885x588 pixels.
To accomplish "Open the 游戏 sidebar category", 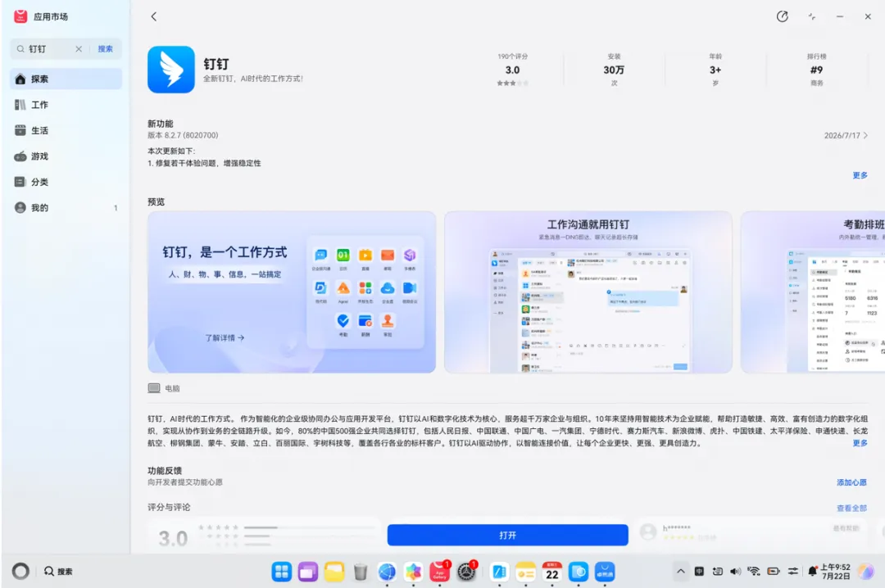I will (66, 156).
